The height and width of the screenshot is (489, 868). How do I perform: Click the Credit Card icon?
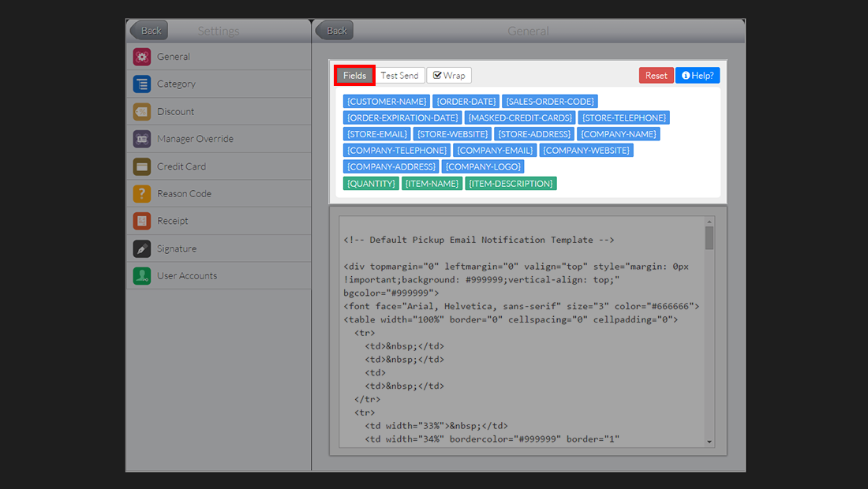(x=142, y=166)
